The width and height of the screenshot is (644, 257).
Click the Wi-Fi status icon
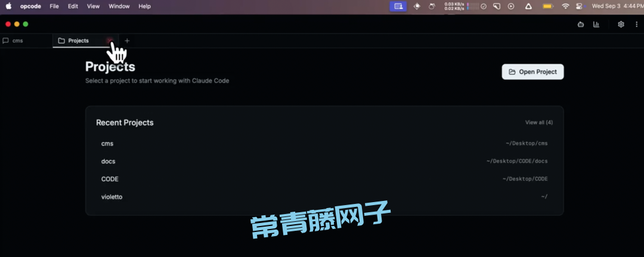pyautogui.click(x=565, y=6)
